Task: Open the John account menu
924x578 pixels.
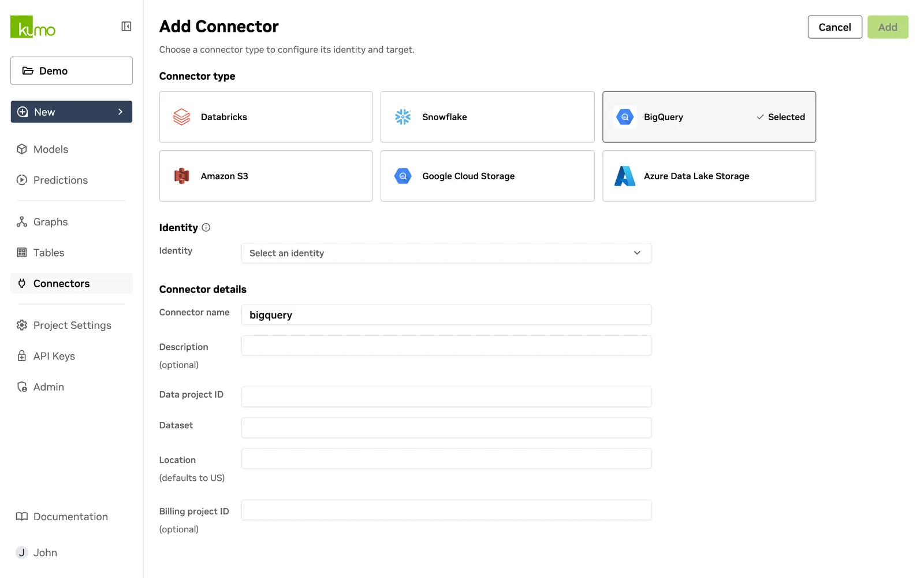Action: [72, 553]
